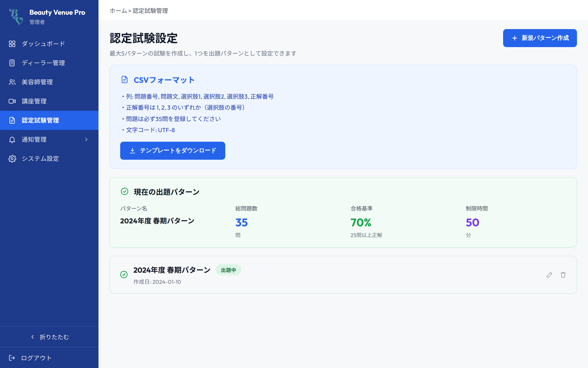Click the 35 total questions value

tap(241, 222)
